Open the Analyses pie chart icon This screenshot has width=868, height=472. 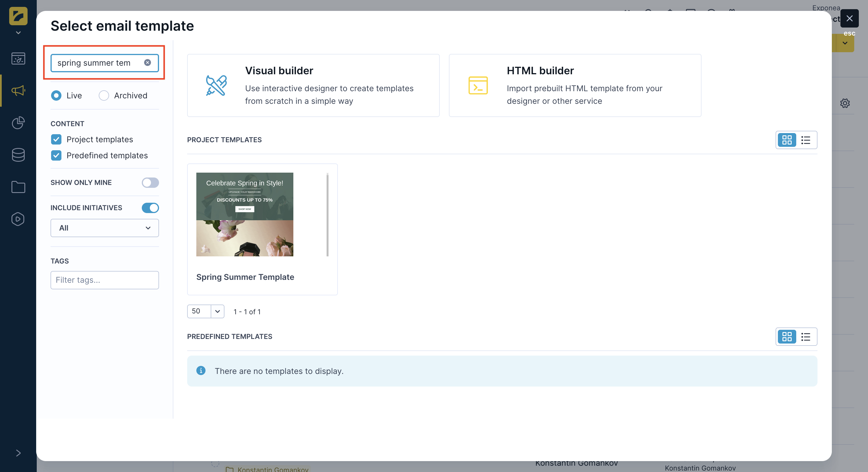coord(18,122)
